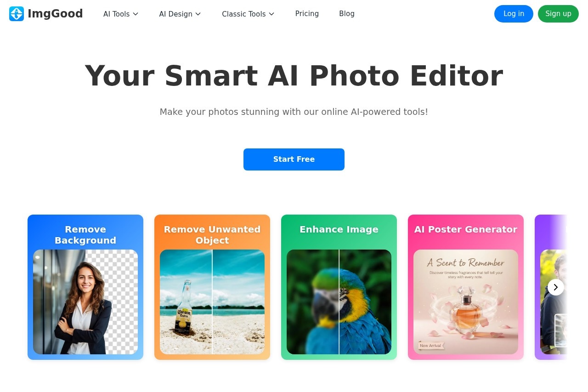Click the Corona bottle before/after divider
Screen dimensions: 588x392
(212, 302)
